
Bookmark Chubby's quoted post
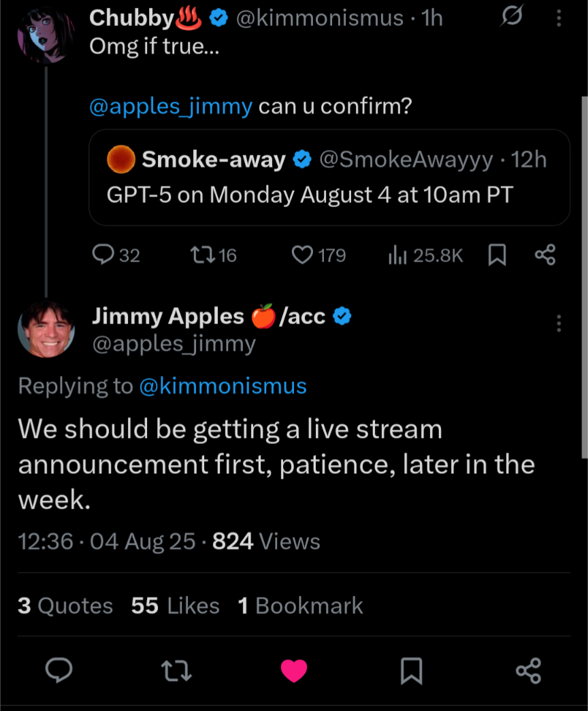(497, 255)
